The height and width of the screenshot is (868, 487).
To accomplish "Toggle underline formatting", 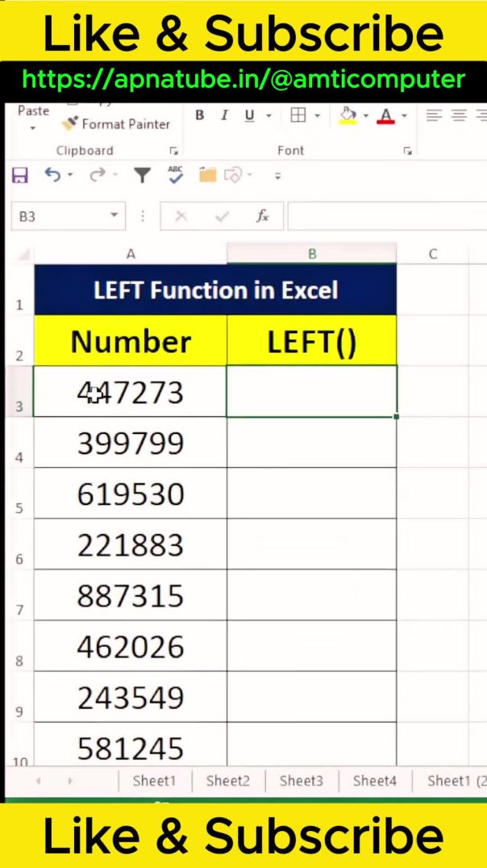I will pyautogui.click(x=248, y=115).
